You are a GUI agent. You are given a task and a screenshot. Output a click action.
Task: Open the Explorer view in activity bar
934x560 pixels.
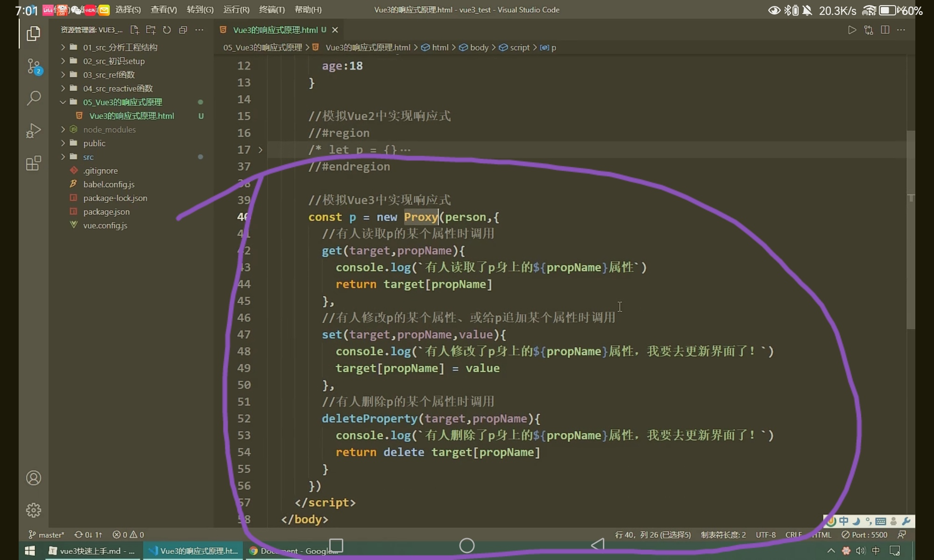33,34
